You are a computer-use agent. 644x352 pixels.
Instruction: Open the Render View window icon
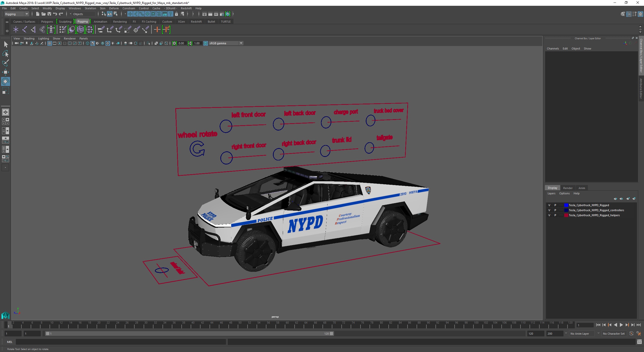pos(205,14)
